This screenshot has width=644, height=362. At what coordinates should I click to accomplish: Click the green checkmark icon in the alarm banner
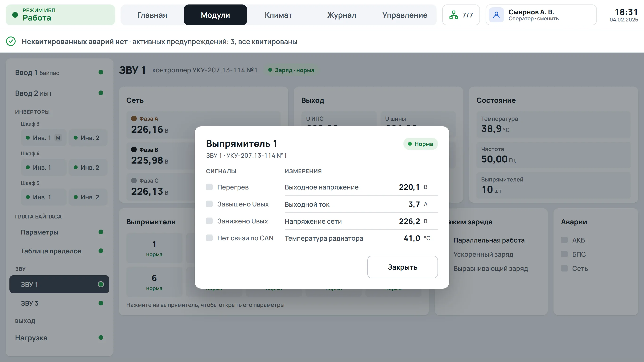[11, 41]
